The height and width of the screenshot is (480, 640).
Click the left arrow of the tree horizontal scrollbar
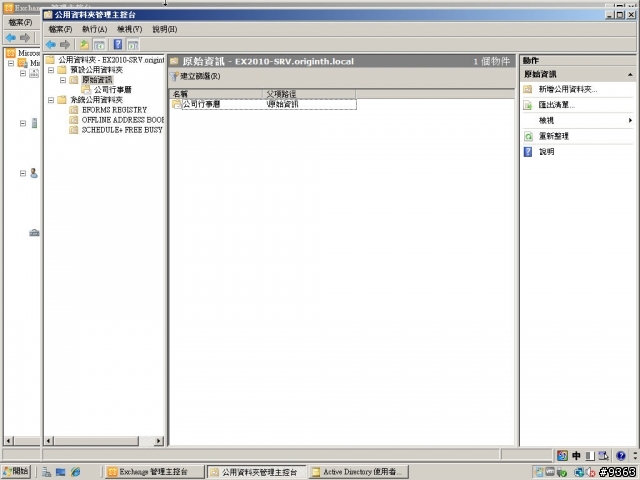pos(49,441)
